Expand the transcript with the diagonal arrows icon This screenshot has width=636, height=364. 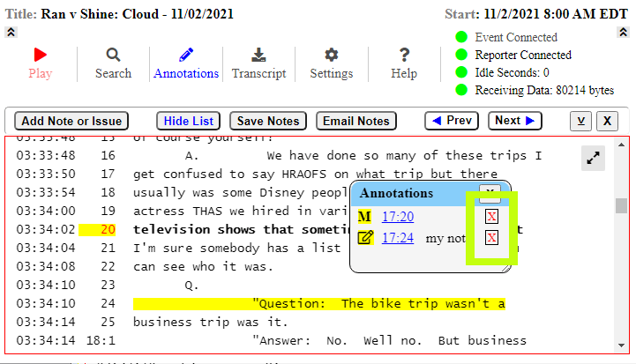point(593,158)
